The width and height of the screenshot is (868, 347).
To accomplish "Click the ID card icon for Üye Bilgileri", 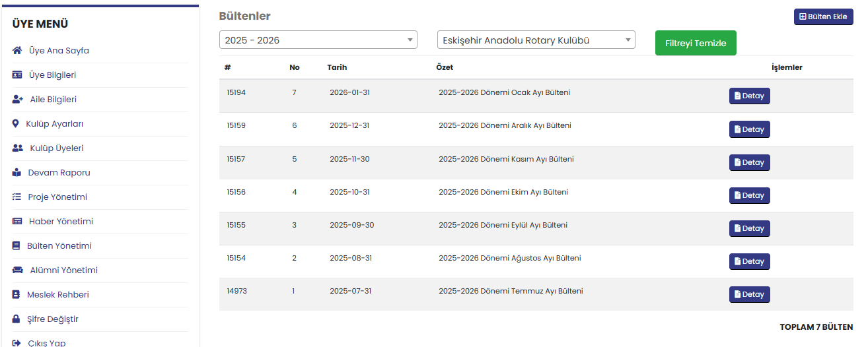I will pyautogui.click(x=17, y=75).
